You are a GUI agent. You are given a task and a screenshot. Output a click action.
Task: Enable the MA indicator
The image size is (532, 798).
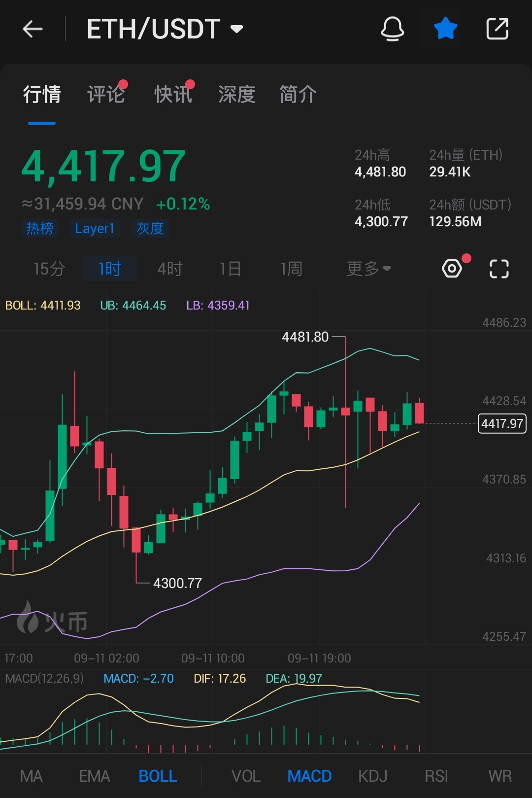click(x=31, y=776)
